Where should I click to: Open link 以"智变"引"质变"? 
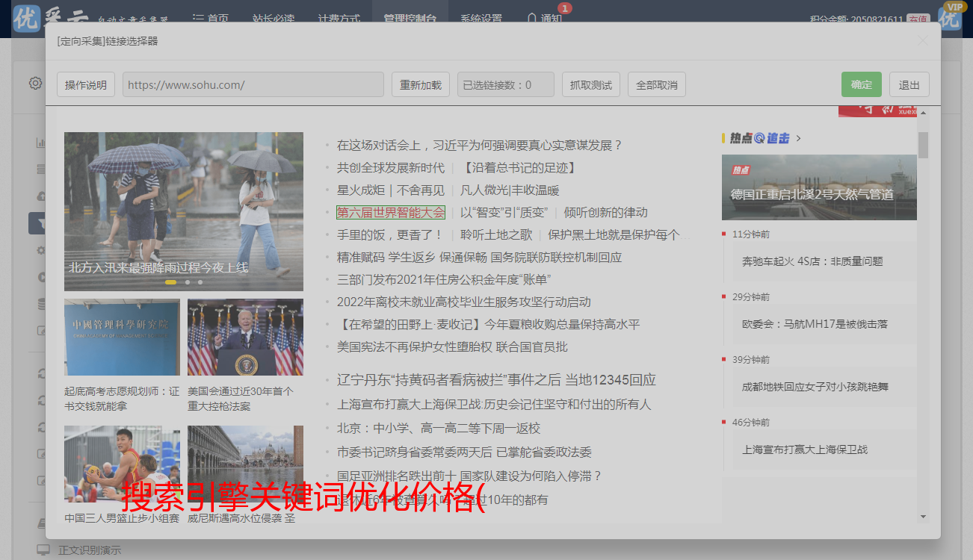pyautogui.click(x=504, y=212)
